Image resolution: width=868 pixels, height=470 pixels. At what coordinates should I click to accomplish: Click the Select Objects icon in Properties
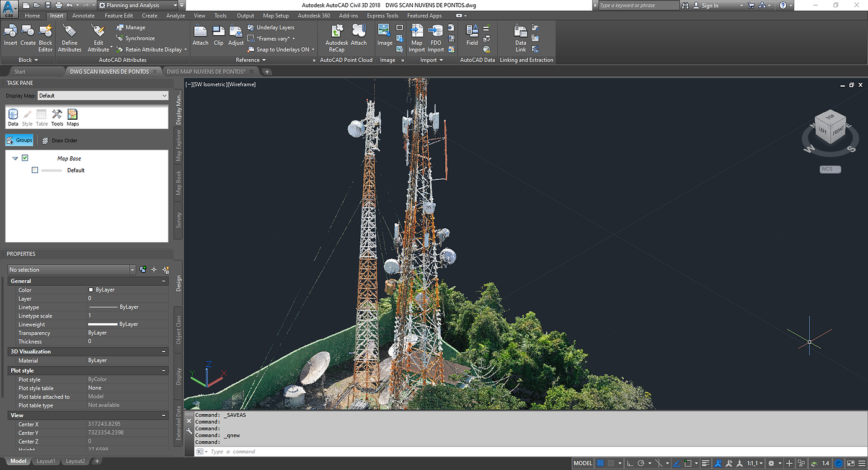pos(154,270)
